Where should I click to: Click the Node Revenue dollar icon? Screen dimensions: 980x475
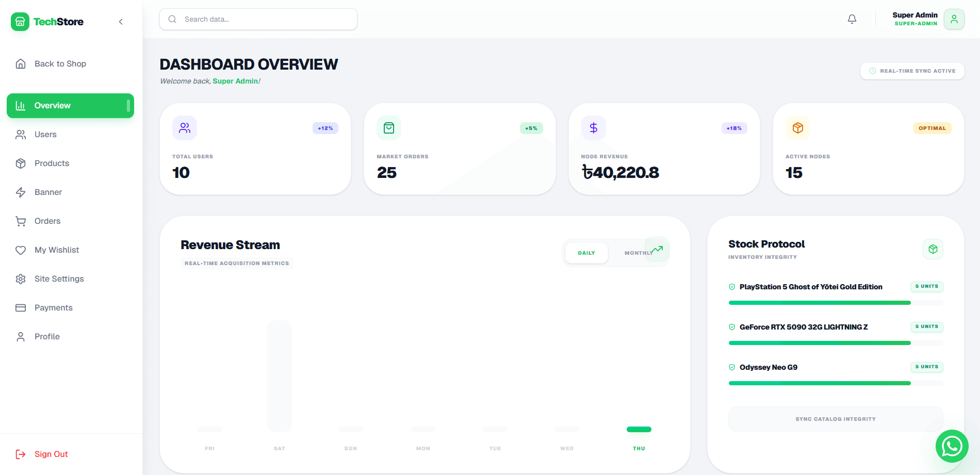[594, 128]
